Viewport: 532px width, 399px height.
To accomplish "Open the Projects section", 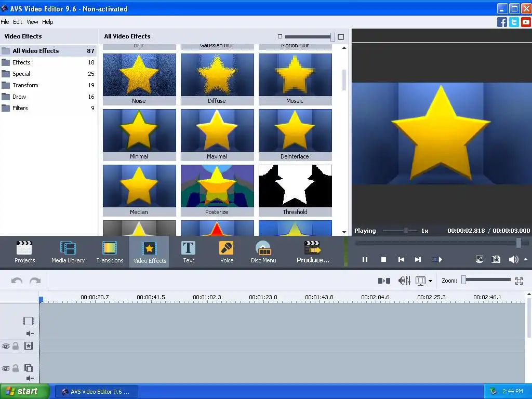I will pyautogui.click(x=24, y=252).
